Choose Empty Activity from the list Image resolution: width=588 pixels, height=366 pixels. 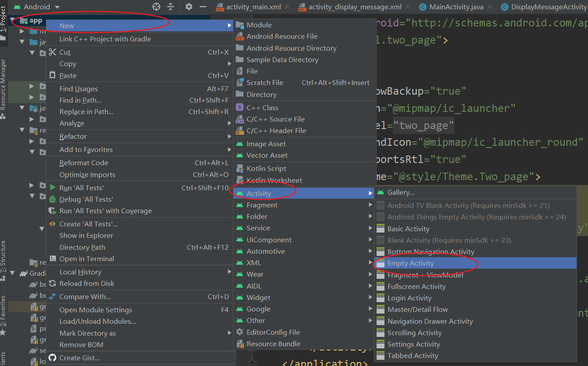476,263
